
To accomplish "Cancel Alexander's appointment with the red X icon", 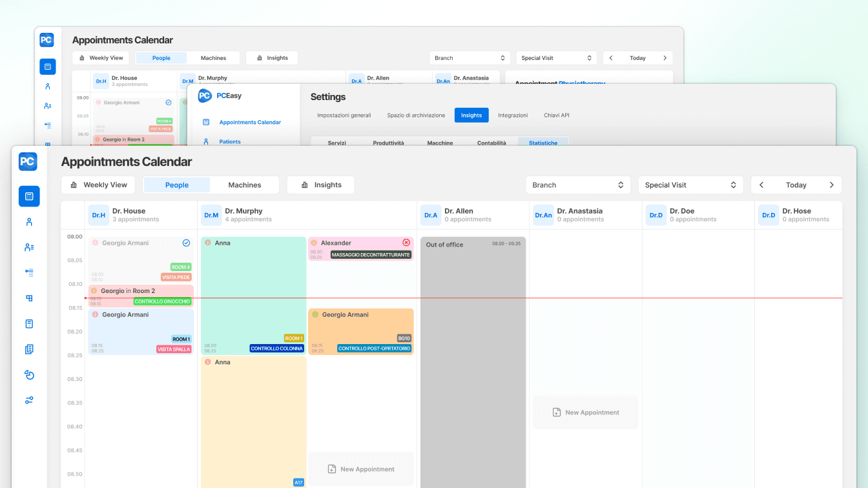I will (x=406, y=242).
